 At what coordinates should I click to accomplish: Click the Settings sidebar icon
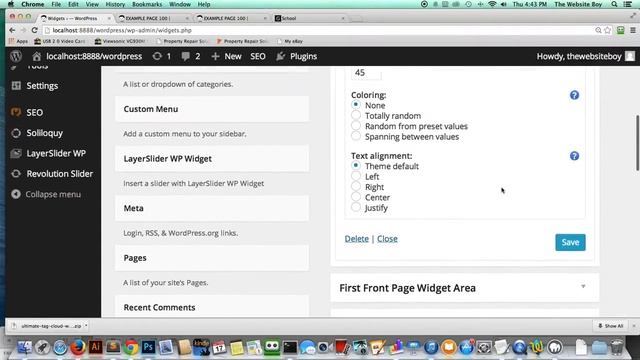16,86
